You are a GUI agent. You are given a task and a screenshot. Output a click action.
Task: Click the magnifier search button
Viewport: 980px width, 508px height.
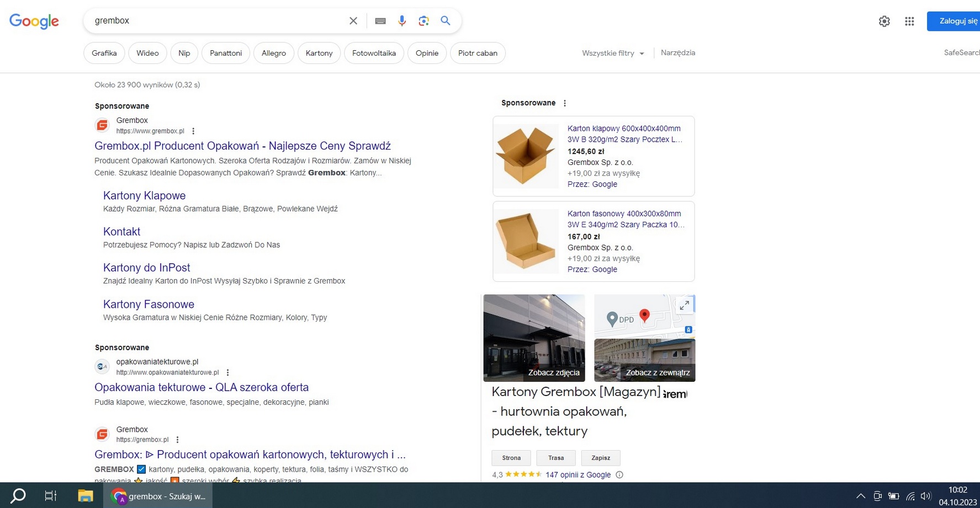(x=446, y=21)
